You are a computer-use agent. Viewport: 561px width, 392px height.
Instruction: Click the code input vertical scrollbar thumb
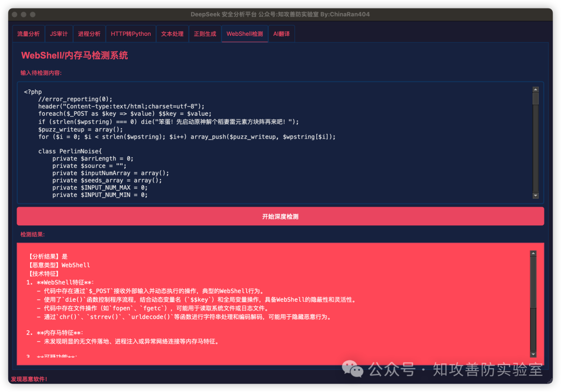(536, 99)
